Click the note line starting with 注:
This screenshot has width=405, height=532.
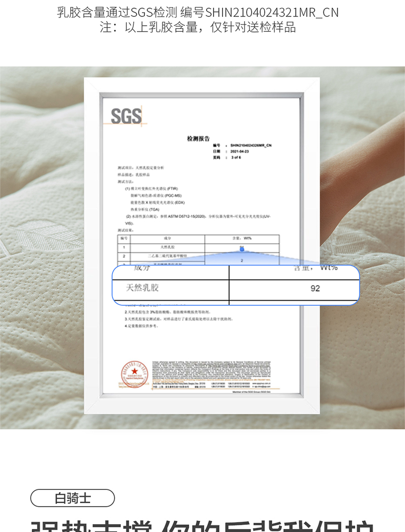pos(198,27)
